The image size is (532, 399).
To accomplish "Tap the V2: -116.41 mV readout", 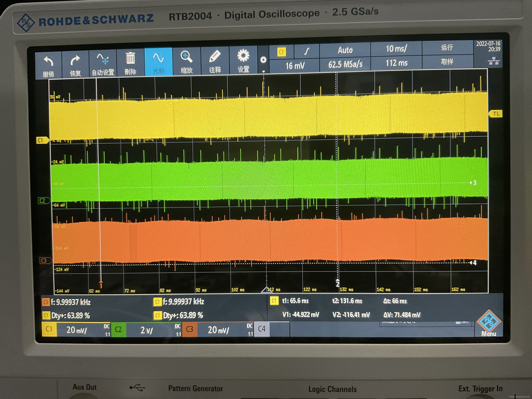I will point(351,315).
